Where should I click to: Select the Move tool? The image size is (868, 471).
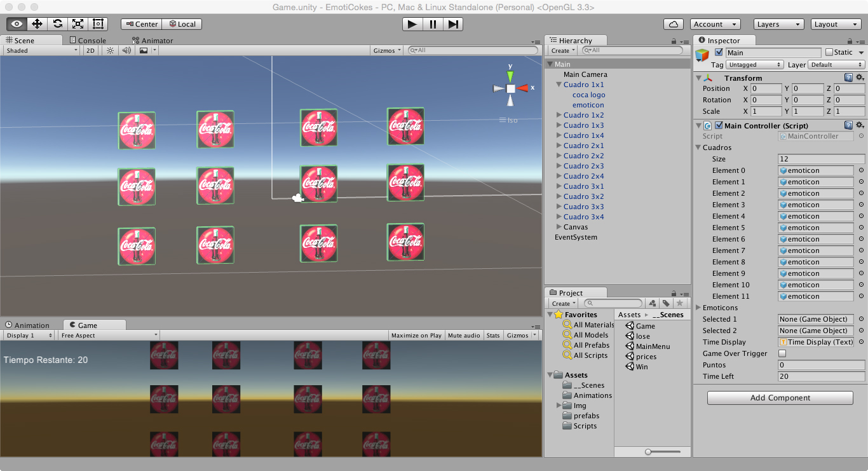pyautogui.click(x=37, y=24)
